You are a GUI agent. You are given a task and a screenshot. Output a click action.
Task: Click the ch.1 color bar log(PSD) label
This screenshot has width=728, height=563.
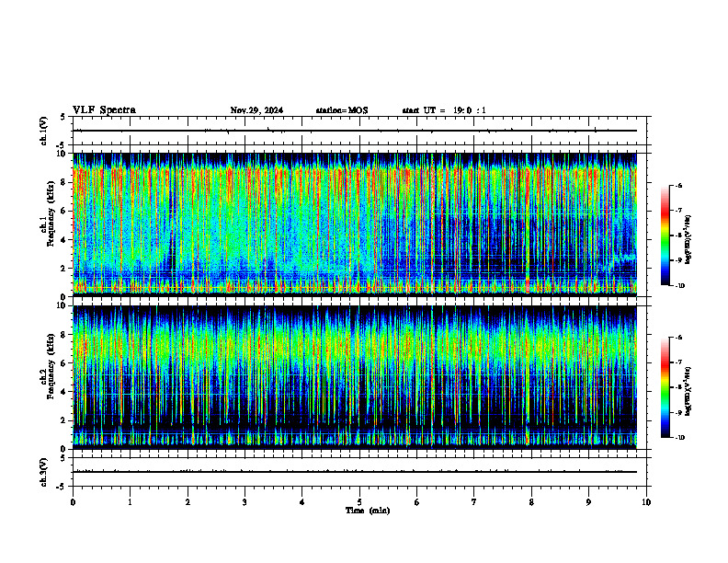click(x=688, y=240)
